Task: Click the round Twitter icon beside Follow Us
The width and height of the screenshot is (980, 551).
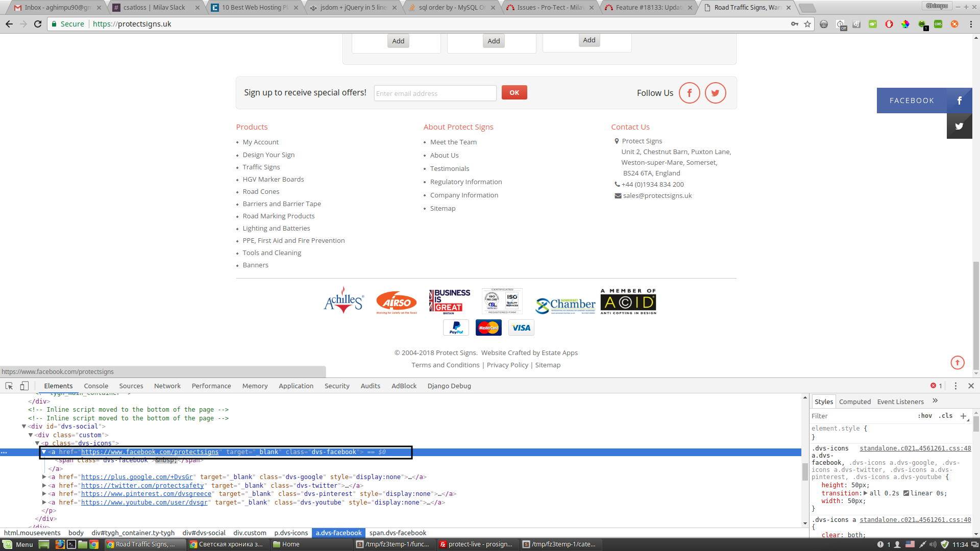Action: pos(716,93)
